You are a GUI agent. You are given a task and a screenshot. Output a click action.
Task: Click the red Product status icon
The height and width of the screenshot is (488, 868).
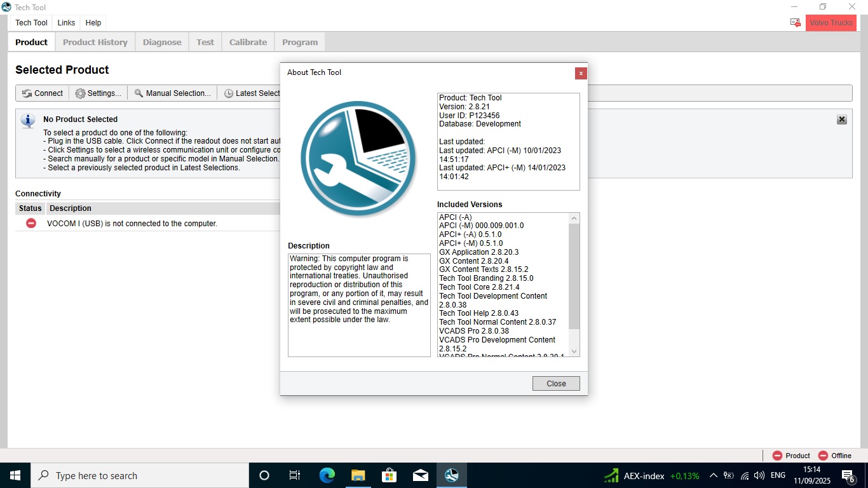[777, 456]
